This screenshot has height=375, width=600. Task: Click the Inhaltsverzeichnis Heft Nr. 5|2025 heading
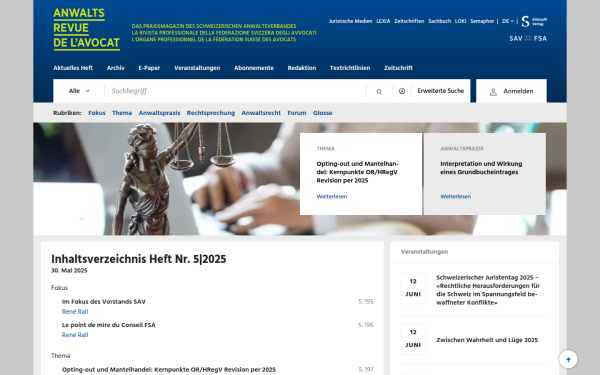[139, 259]
